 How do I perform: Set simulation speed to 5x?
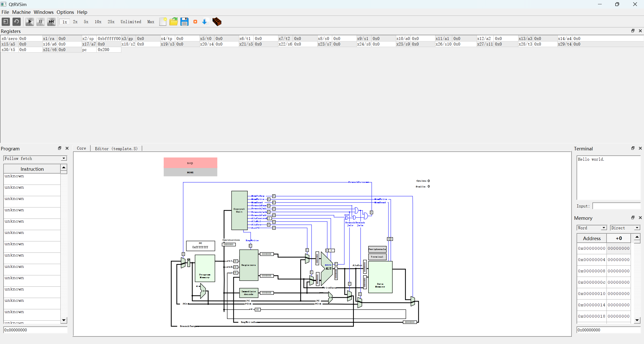pyautogui.click(x=86, y=22)
